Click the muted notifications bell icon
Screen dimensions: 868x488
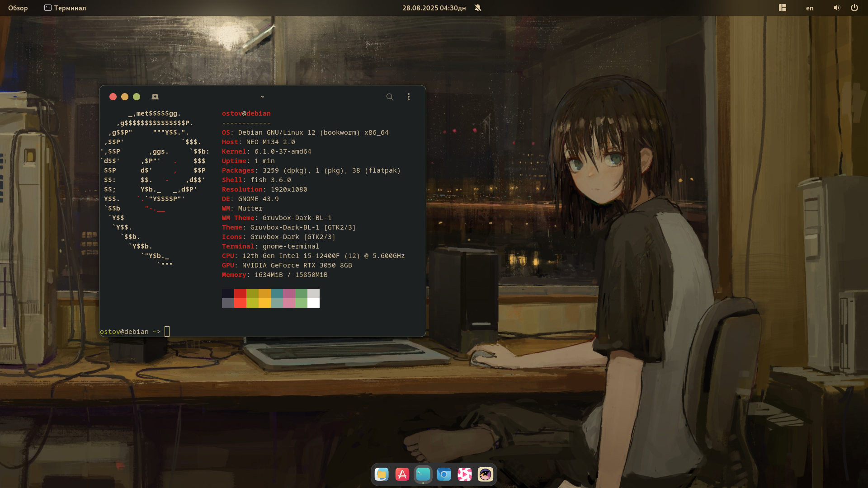click(478, 8)
